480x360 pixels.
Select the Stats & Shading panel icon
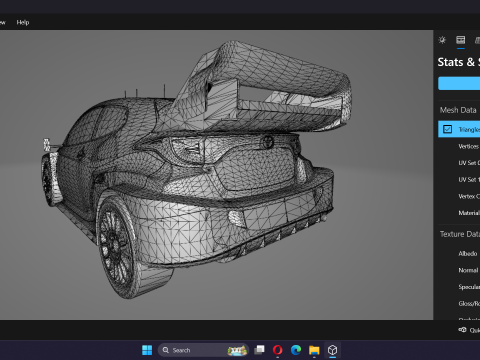pos(461,40)
